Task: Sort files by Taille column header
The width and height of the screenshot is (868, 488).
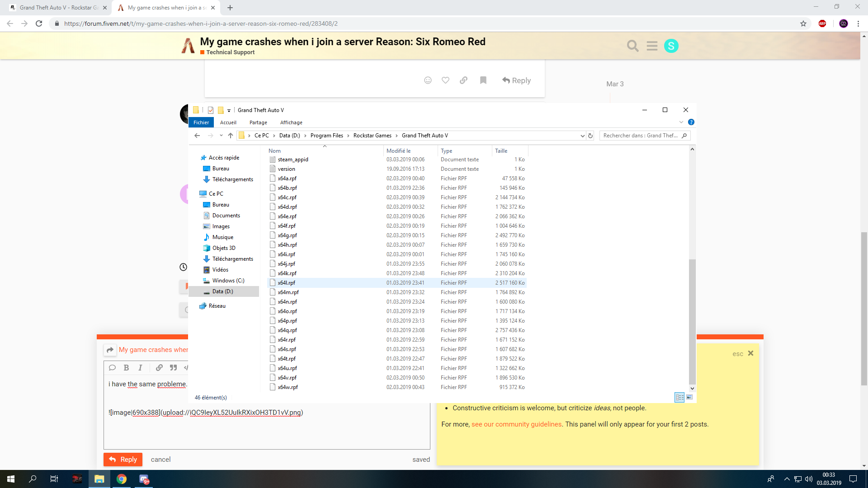Action: point(509,151)
